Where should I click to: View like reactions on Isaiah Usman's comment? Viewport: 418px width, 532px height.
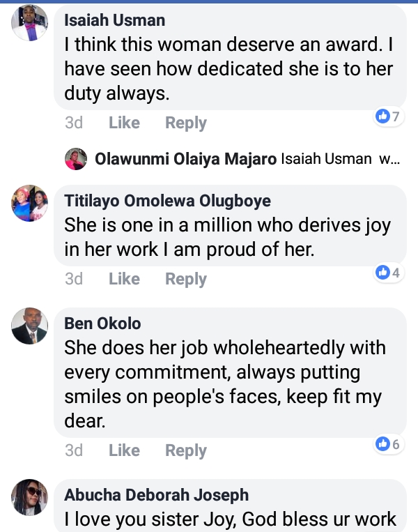388,116
